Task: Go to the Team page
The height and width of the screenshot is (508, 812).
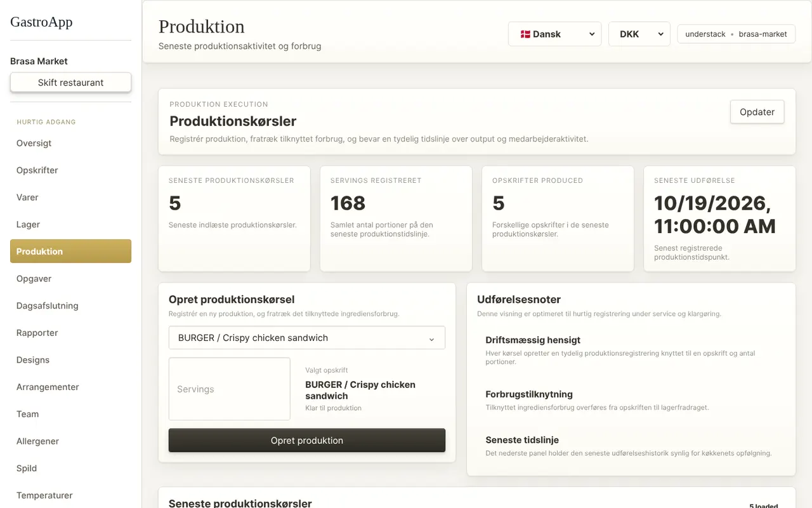Action: point(70,414)
